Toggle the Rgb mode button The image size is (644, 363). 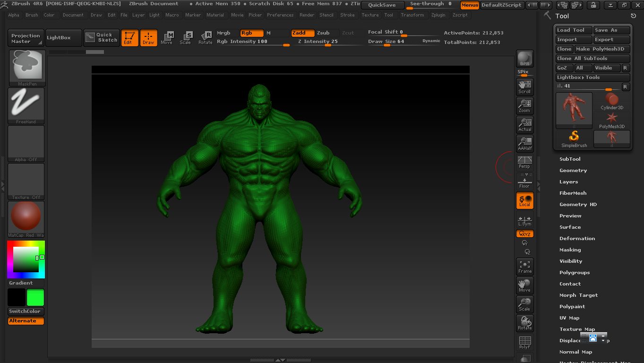pyautogui.click(x=252, y=33)
